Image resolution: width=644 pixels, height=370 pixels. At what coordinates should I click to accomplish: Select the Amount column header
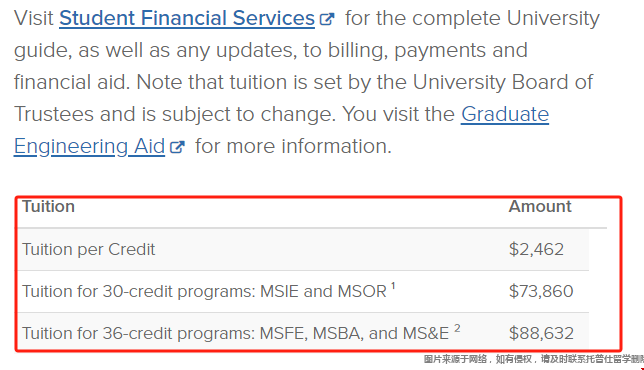point(540,207)
